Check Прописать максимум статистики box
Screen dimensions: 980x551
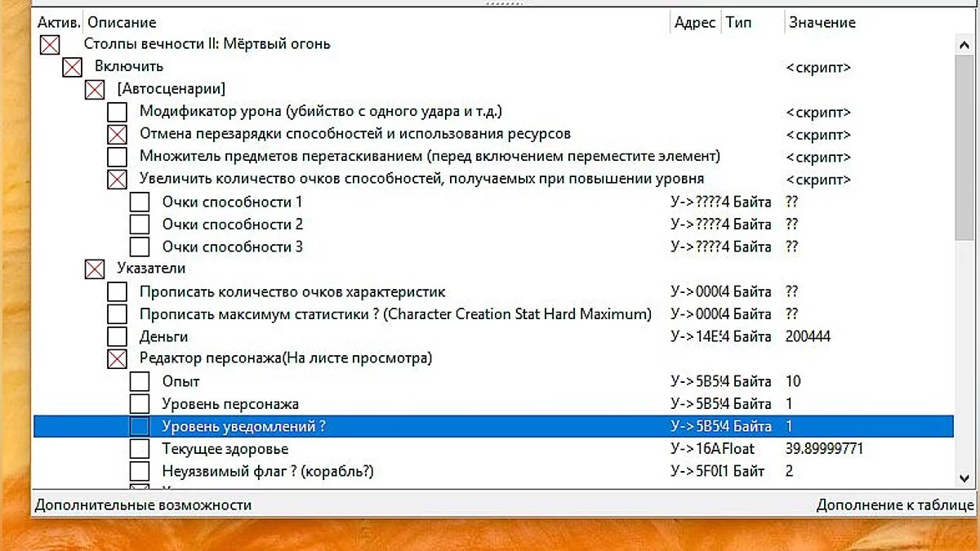click(x=118, y=313)
